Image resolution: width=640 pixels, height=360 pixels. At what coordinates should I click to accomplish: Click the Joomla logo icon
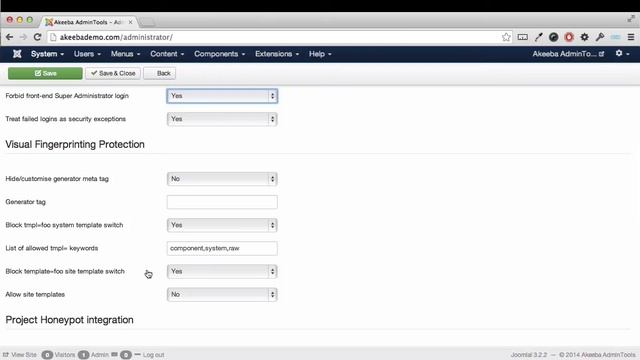point(17,53)
